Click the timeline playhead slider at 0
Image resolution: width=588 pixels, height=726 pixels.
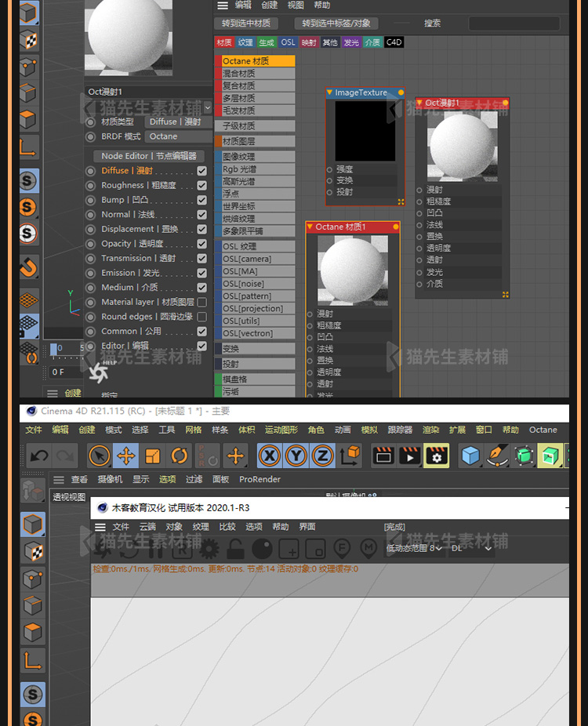coord(54,349)
